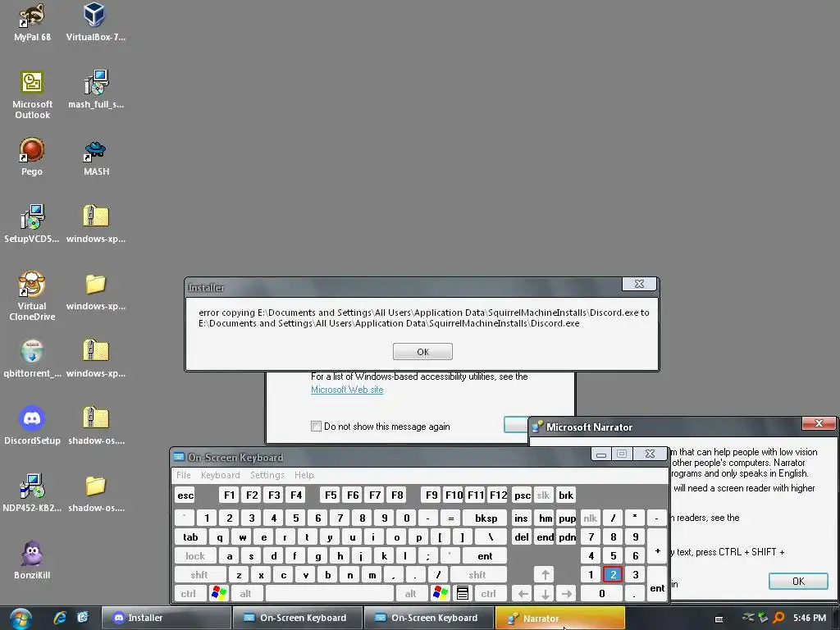Click the 5:46 PM taskbar clock
Screen dimensions: 840x630
[x=810, y=618]
